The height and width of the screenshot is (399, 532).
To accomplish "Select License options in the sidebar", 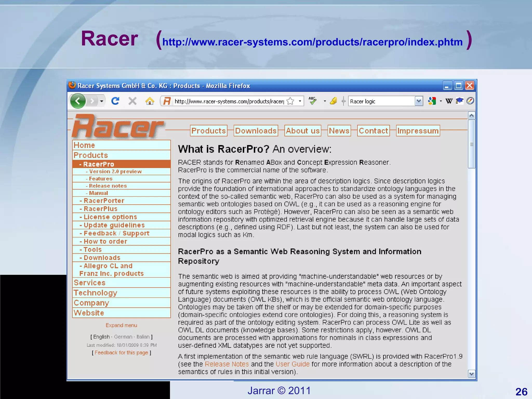I will coord(122,217).
